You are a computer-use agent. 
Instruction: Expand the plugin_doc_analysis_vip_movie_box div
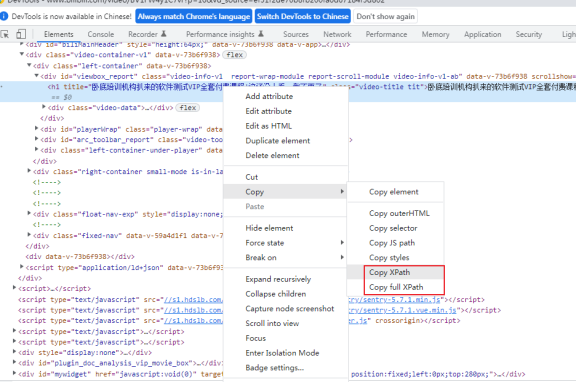[14, 363]
